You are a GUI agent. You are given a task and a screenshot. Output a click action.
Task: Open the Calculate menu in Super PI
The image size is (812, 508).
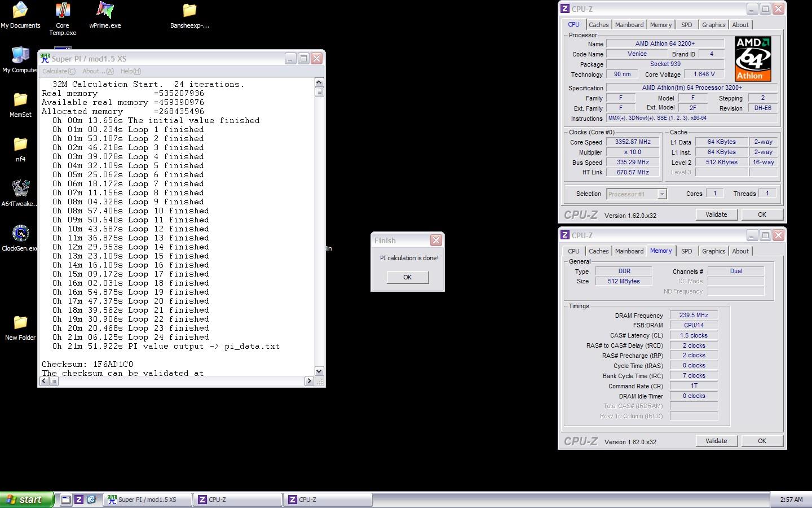[x=59, y=71]
